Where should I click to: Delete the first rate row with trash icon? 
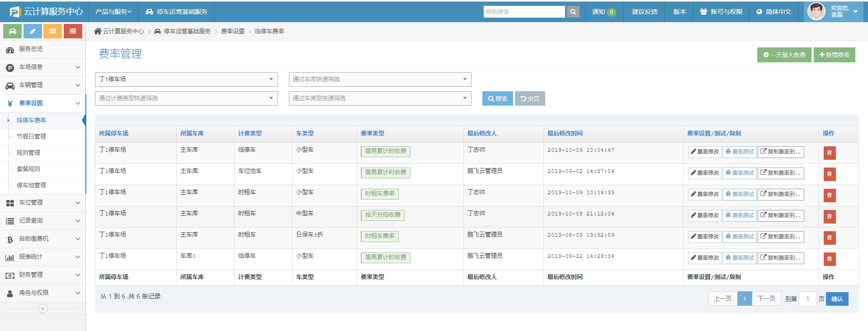[829, 153]
